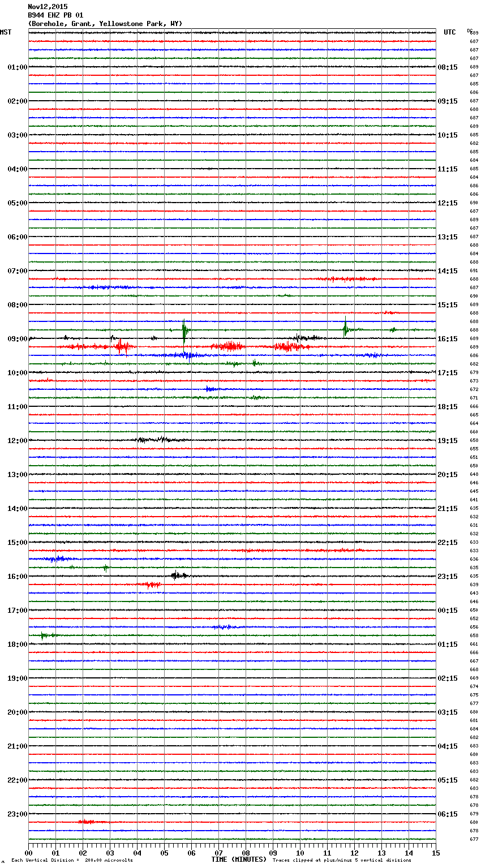Screen dimensions: 481x868
Task: Click the Borehole, Grant, Yellowstone Park location text
Action: tap(105, 24)
